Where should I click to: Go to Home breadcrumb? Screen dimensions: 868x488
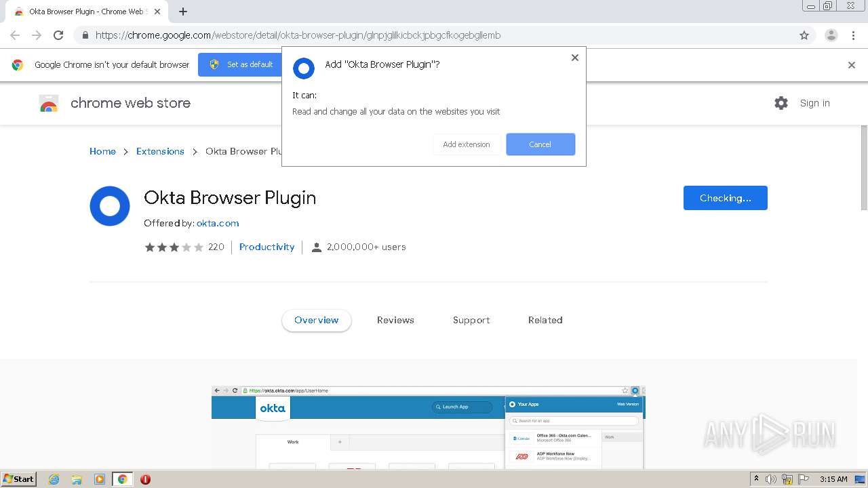point(102,151)
